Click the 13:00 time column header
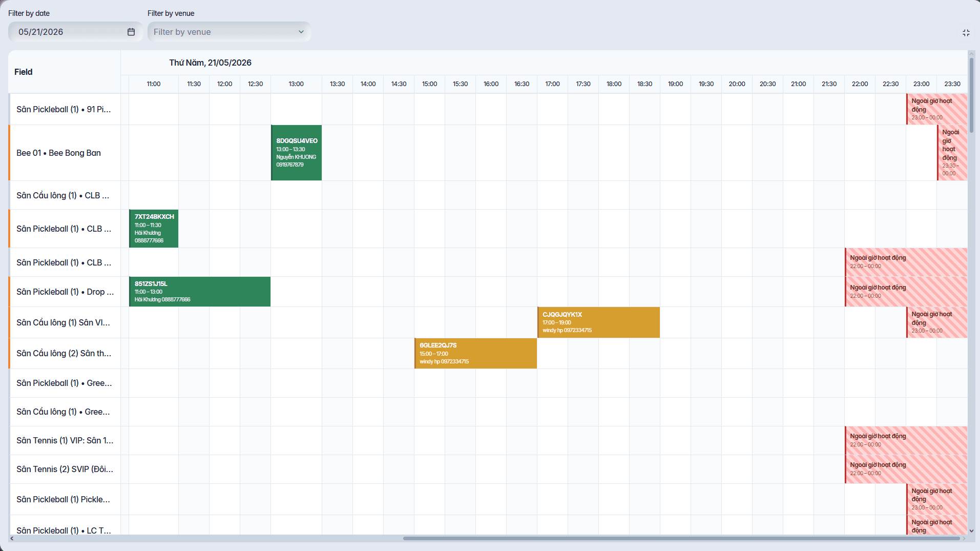 click(x=296, y=84)
